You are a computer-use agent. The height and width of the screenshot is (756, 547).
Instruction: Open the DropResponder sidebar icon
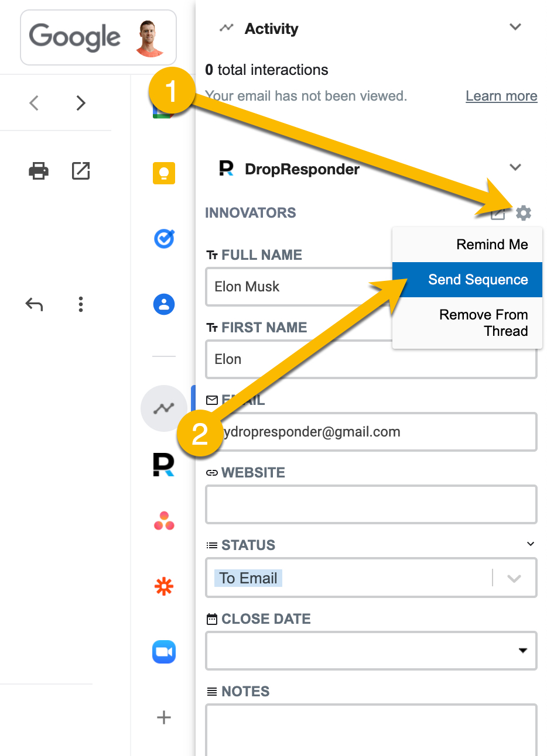164,465
